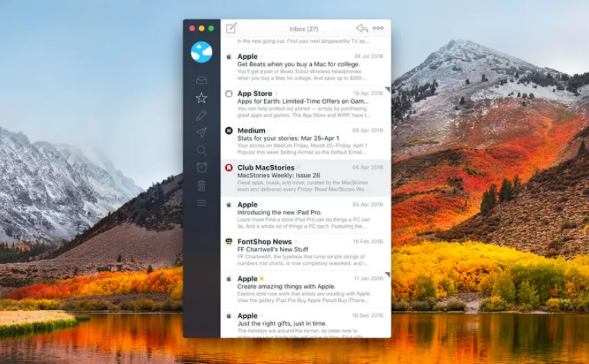The height and width of the screenshot is (364, 589).
Task: Select the Medium sender name
Action: [x=252, y=131]
